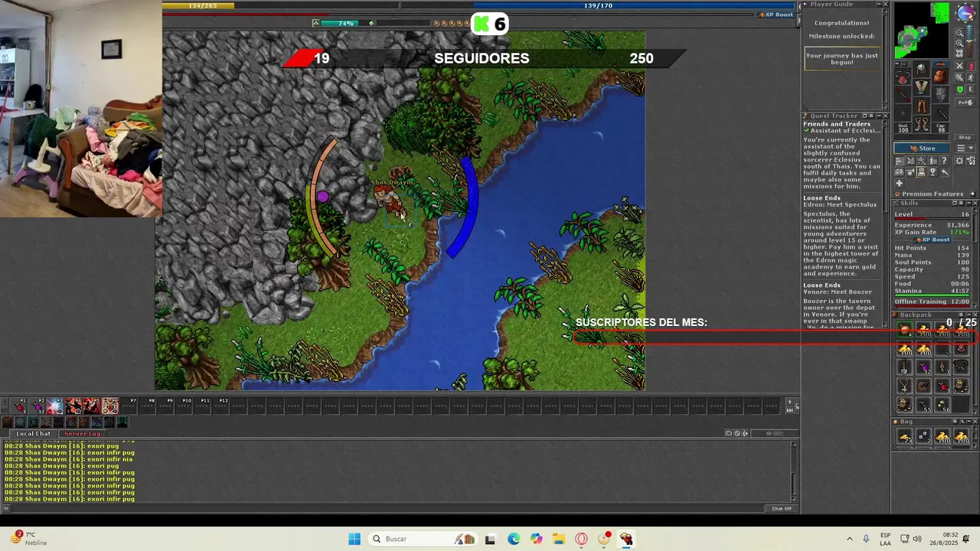The image size is (980, 551).
Task: Click the plus icon below sidebar buttons
Action: [x=900, y=183]
